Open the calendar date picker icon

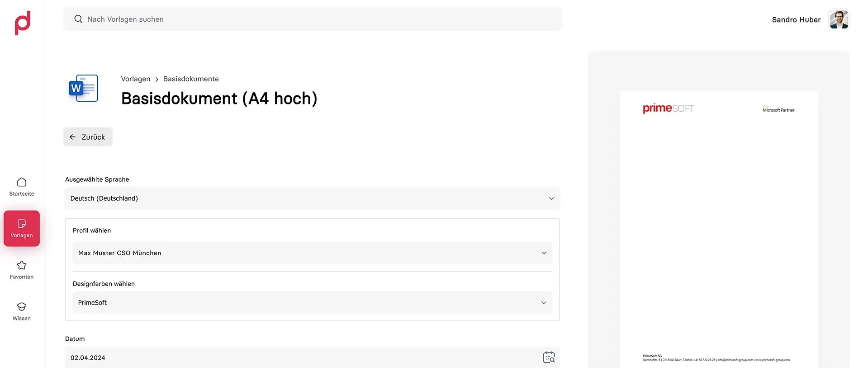[x=549, y=357]
